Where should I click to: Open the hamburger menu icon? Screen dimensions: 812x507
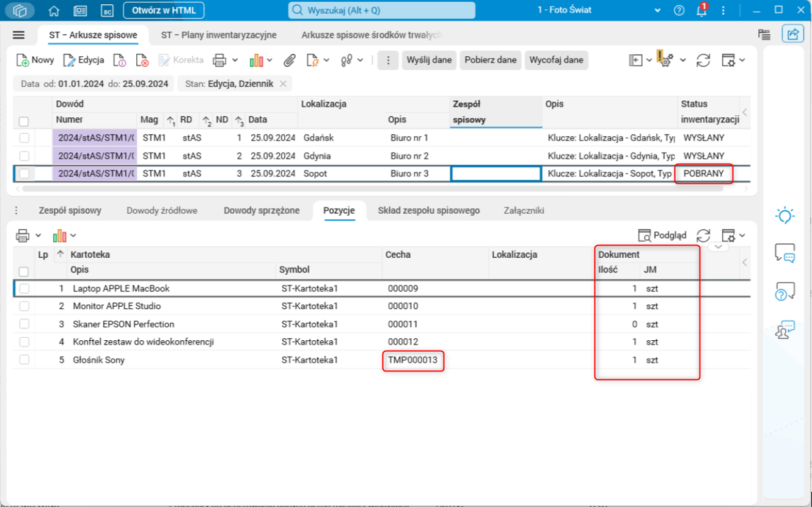tap(18, 35)
